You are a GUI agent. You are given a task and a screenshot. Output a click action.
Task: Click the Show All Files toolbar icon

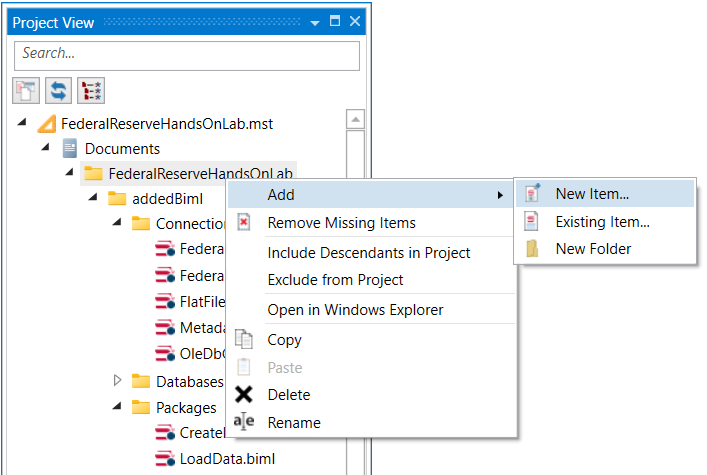[26, 91]
